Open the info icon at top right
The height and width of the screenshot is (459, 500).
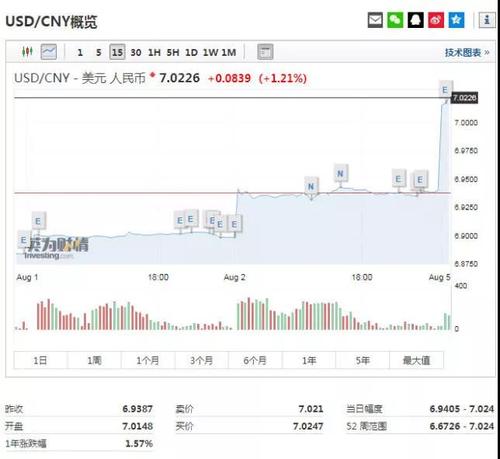pos(487,20)
